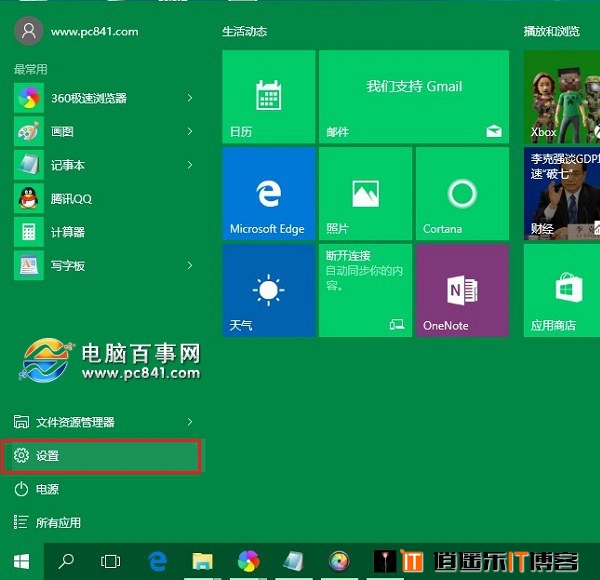Open the 邮件 mail tile
The height and width of the screenshot is (580, 600).
(414, 97)
